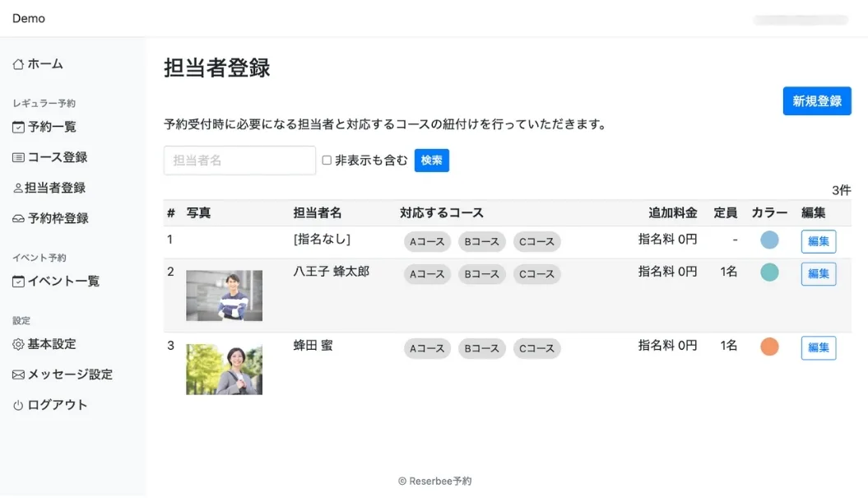Click 編集 for 蜂田 蜜
This screenshot has width=868, height=498.
click(x=818, y=347)
